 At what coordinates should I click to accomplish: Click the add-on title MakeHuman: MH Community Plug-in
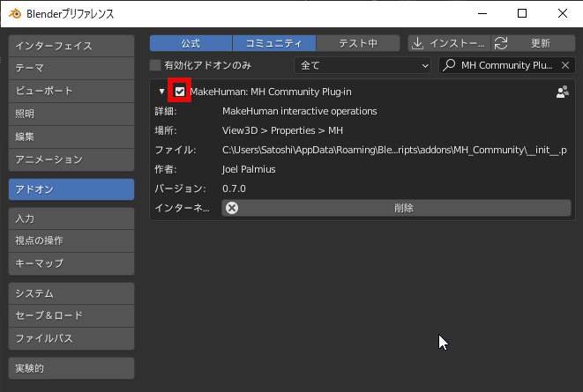271,92
